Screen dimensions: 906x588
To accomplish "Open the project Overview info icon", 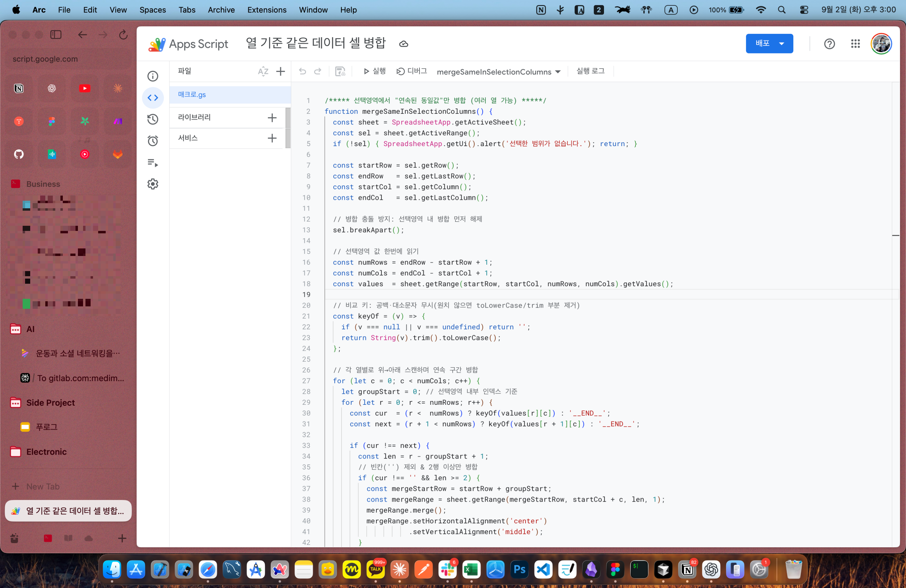I will (x=153, y=76).
